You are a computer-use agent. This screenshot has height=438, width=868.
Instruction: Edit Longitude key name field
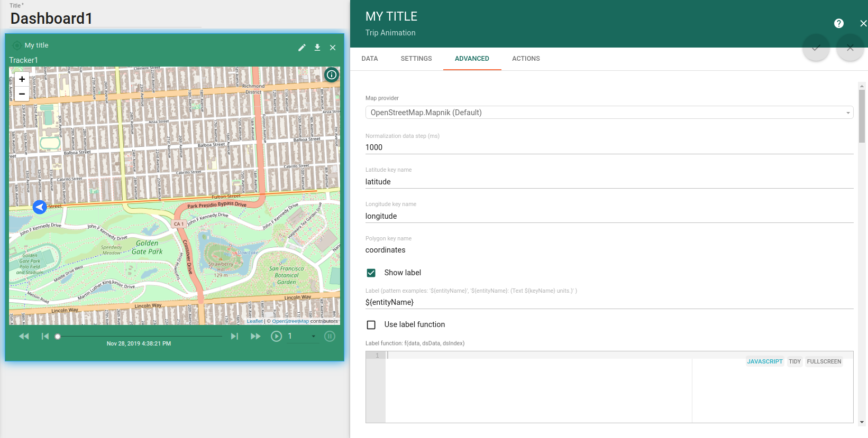coord(609,216)
